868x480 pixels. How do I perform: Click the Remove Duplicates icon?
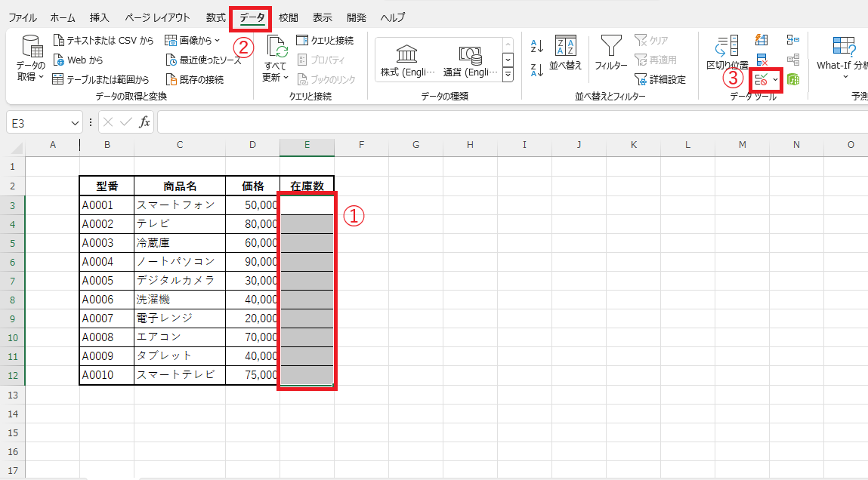click(x=761, y=60)
